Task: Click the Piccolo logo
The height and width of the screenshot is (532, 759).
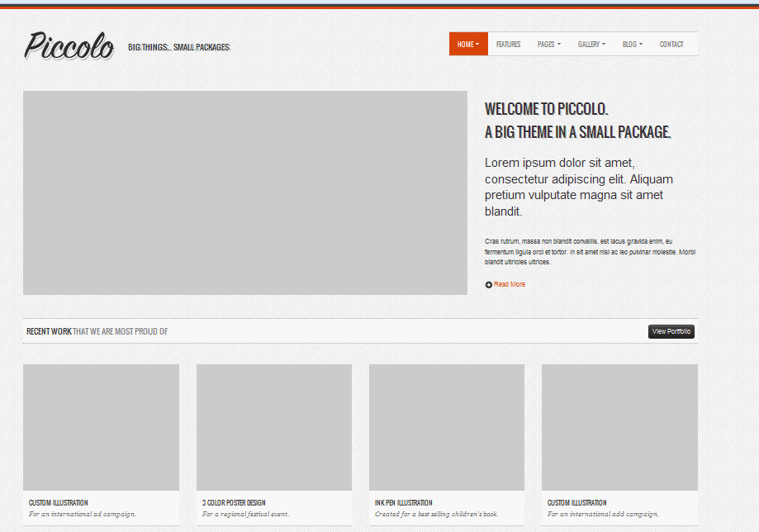Action: pos(69,45)
